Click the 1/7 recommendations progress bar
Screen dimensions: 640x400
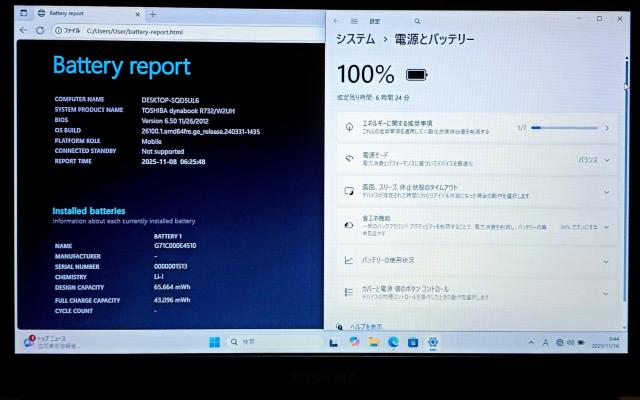pos(564,128)
